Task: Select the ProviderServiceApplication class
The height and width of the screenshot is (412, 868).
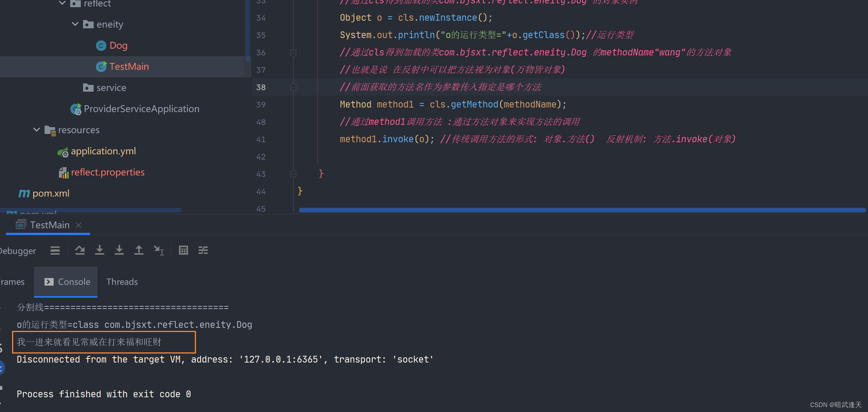Action: pos(142,109)
